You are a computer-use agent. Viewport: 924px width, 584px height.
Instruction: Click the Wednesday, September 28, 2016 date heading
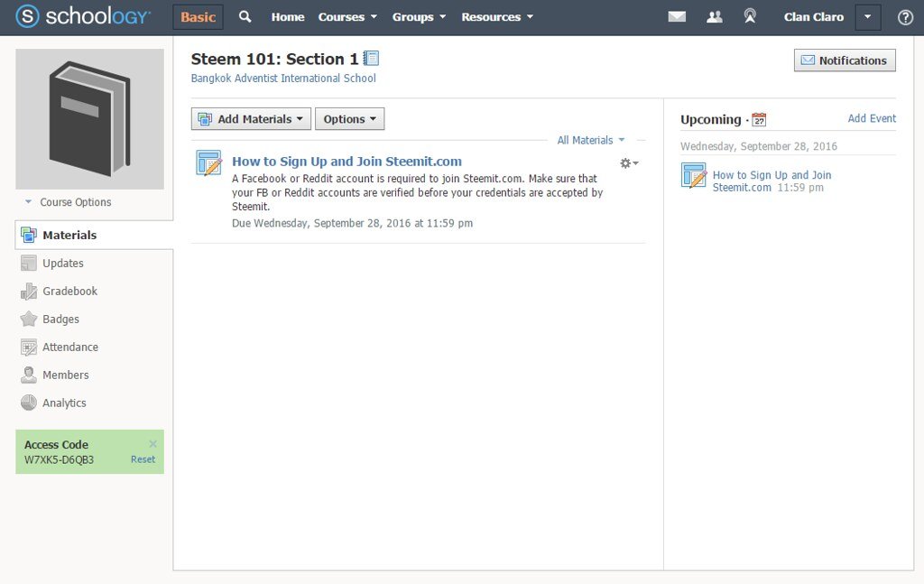758,146
